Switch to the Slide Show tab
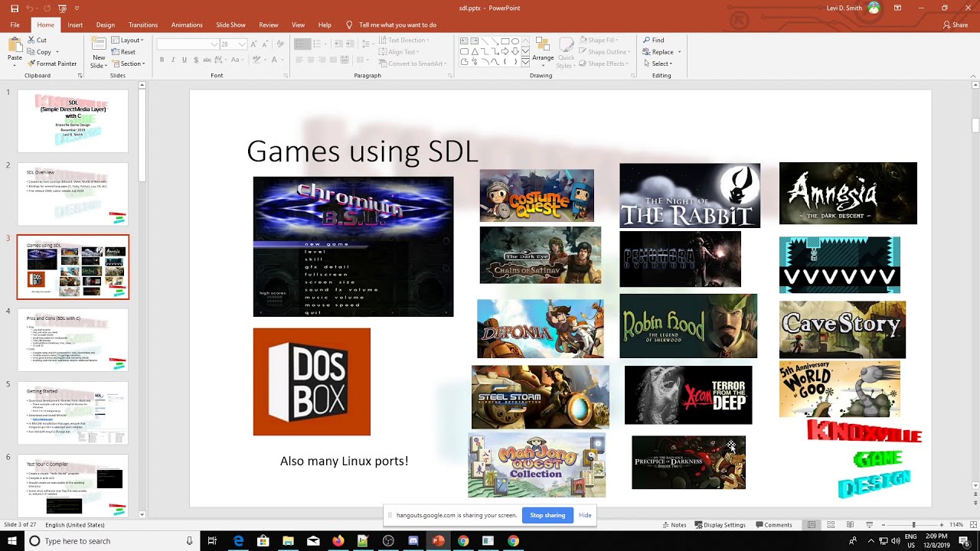The image size is (980, 551). (x=230, y=24)
